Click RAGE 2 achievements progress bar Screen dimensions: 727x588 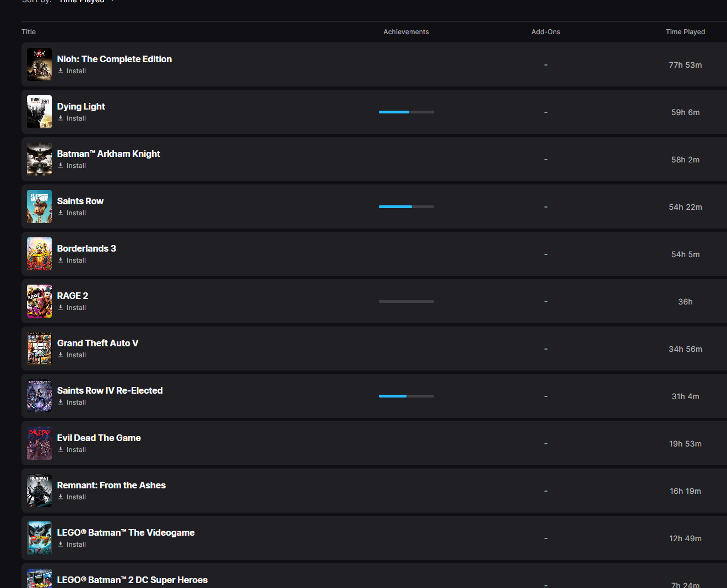point(406,301)
